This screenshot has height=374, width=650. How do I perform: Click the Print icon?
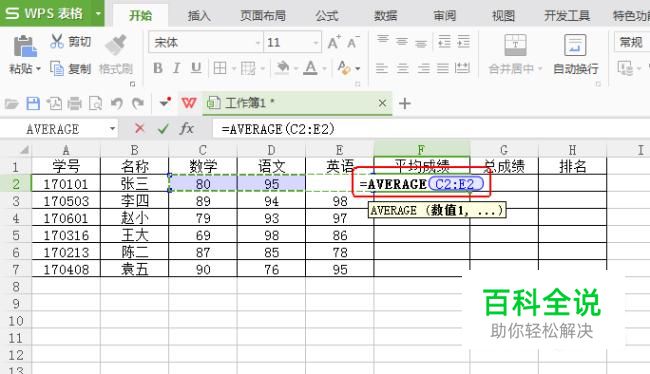[x=75, y=103]
